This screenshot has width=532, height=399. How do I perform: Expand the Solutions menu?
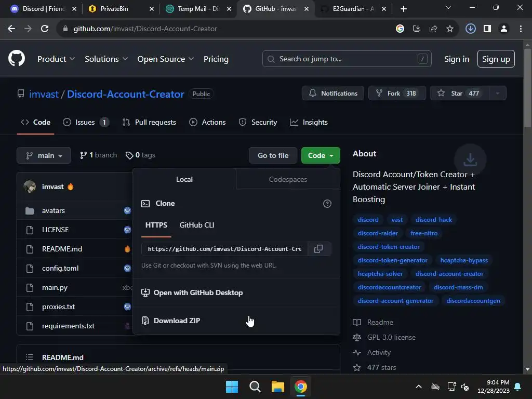pos(106,59)
